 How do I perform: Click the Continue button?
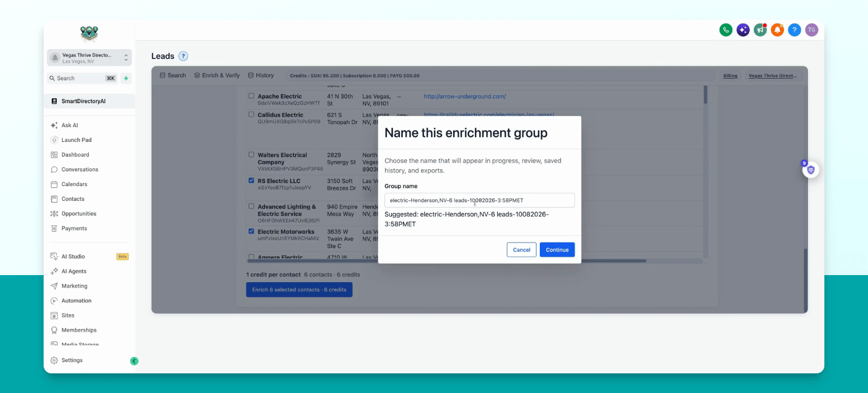tap(557, 249)
